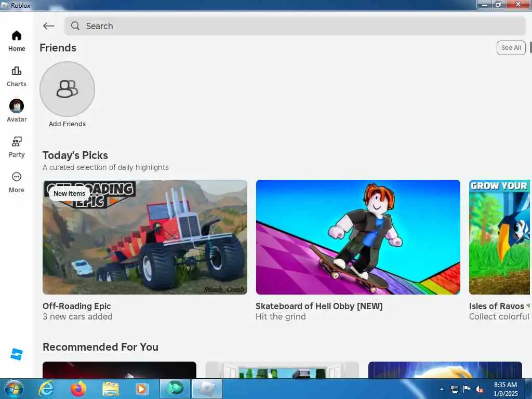Click the muted volume tray icon
Screen dimensions: 532x399
point(480,390)
